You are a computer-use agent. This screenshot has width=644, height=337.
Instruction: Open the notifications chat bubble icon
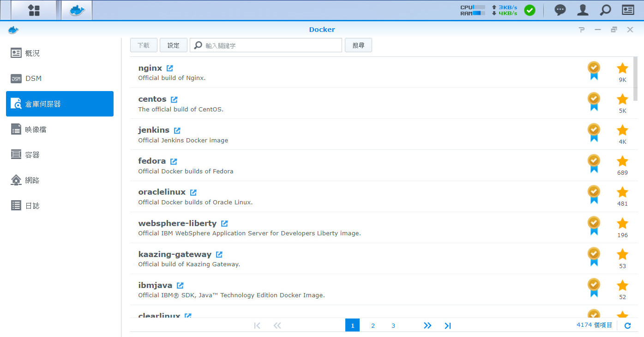[560, 10]
